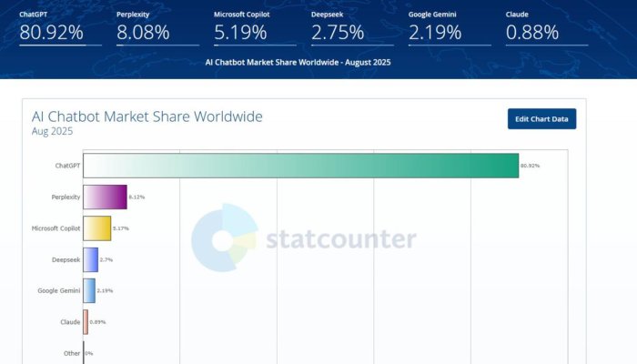Select the Claude 0.88% header stat
637x364 pixels.
coord(547,27)
